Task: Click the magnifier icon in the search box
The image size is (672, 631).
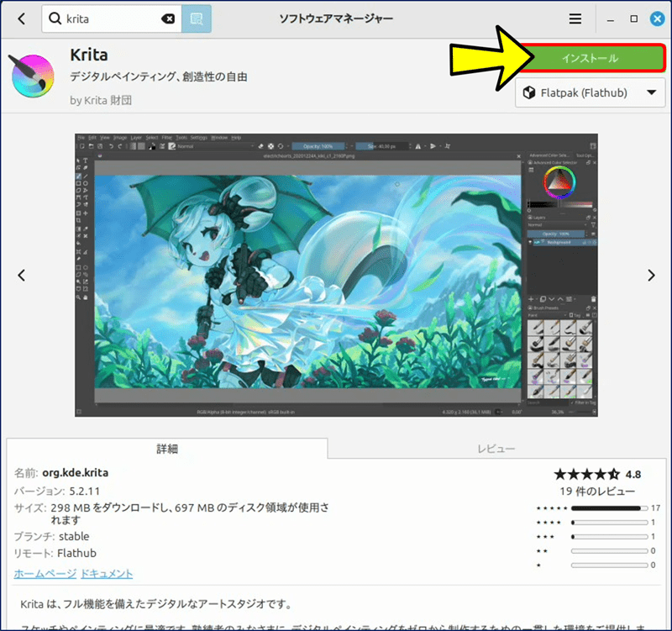Action: (55, 18)
